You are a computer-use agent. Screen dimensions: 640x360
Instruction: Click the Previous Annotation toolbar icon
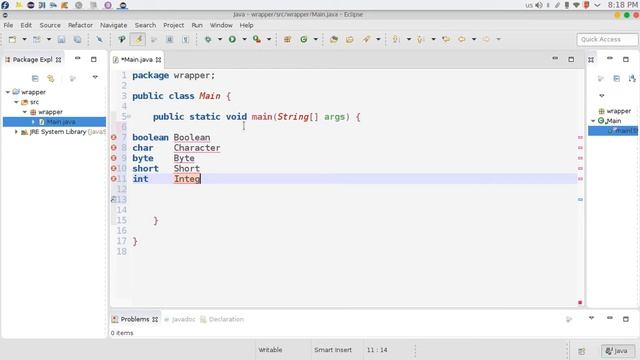421,40
